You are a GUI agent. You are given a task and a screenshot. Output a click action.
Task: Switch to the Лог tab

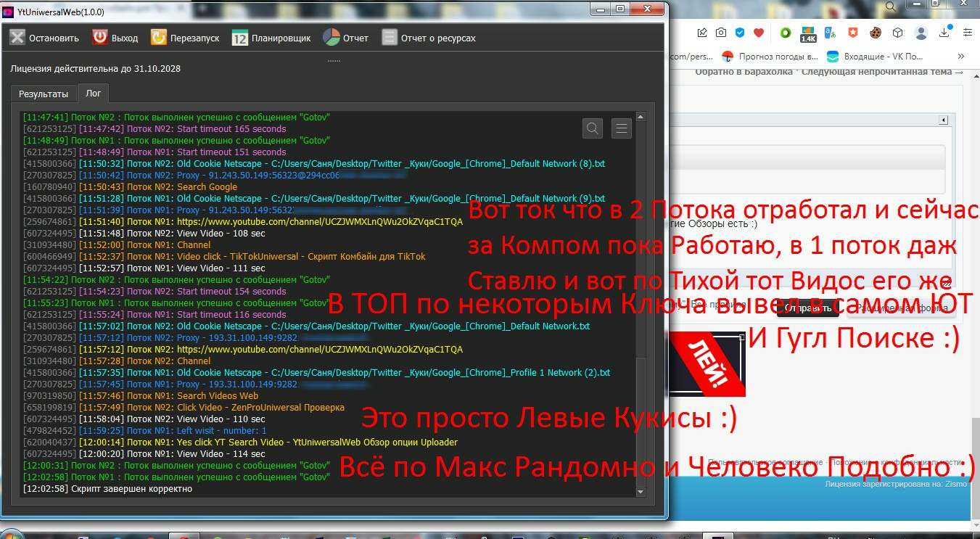click(x=93, y=93)
